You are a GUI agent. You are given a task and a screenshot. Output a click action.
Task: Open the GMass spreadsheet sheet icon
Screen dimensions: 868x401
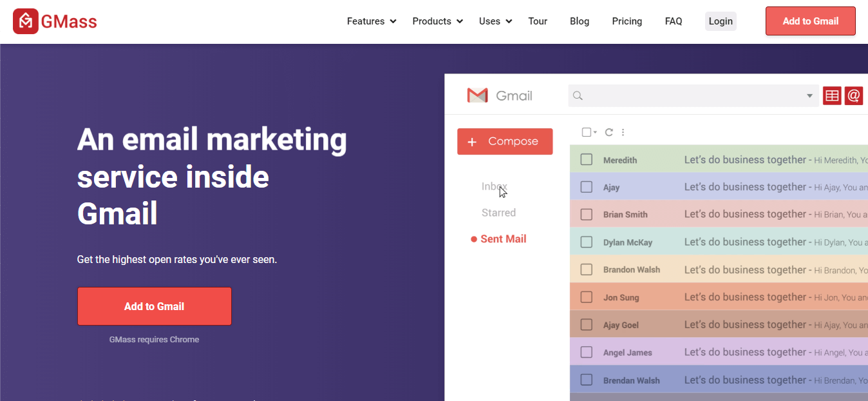pos(831,95)
